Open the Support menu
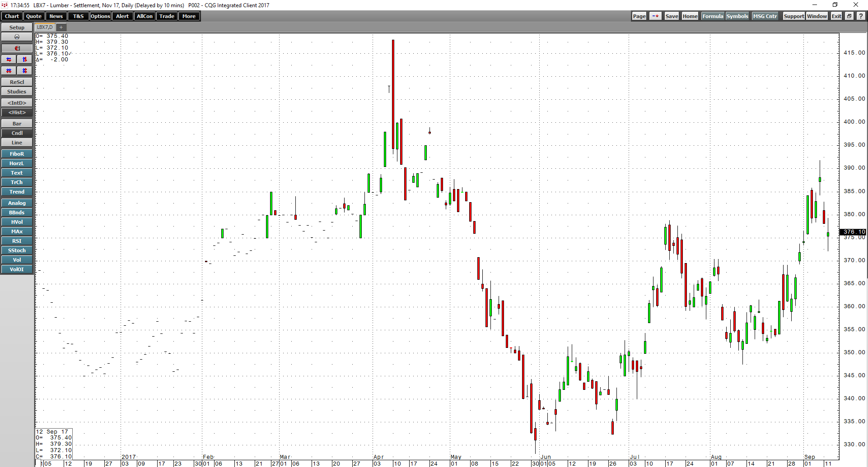868x467 pixels. [793, 16]
